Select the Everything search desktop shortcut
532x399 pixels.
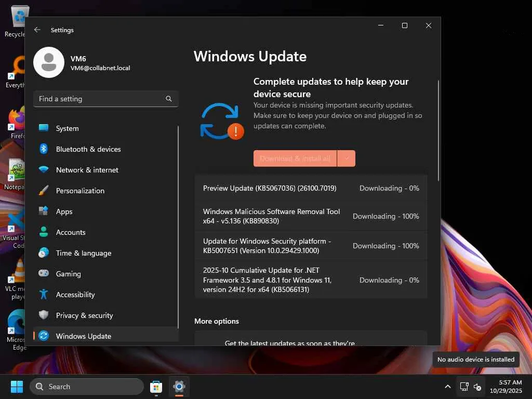coord(15,72)
